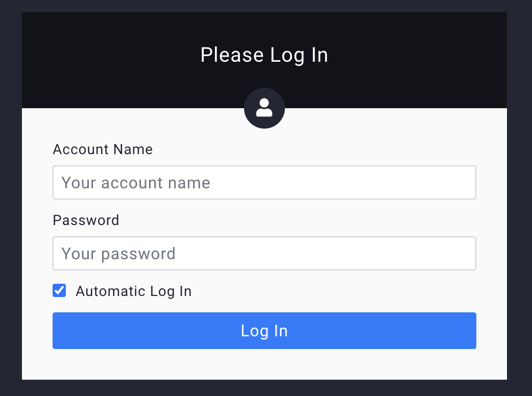Viewport: 532px width, 396px height.
Task: Click the Account Name label
Action: [103, 149]
